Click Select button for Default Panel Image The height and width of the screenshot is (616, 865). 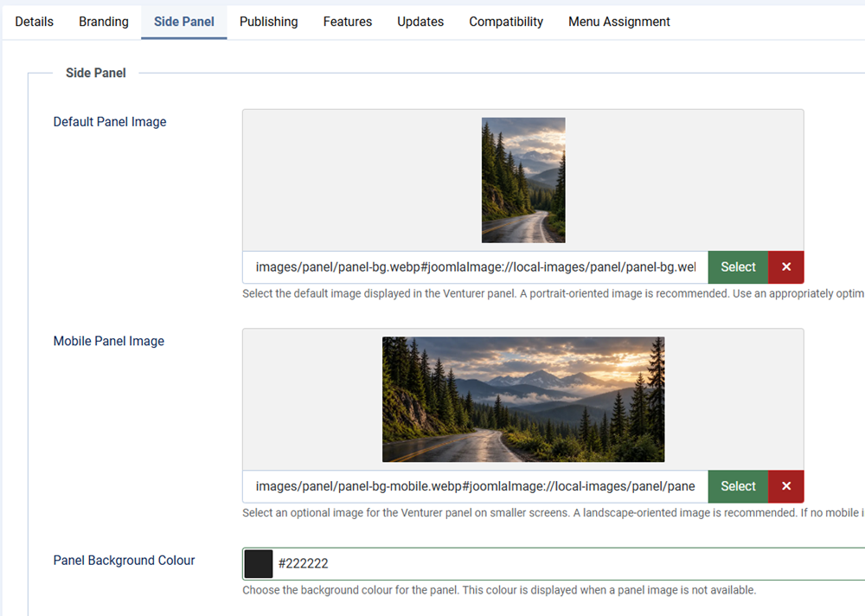(x=738, y=267)
